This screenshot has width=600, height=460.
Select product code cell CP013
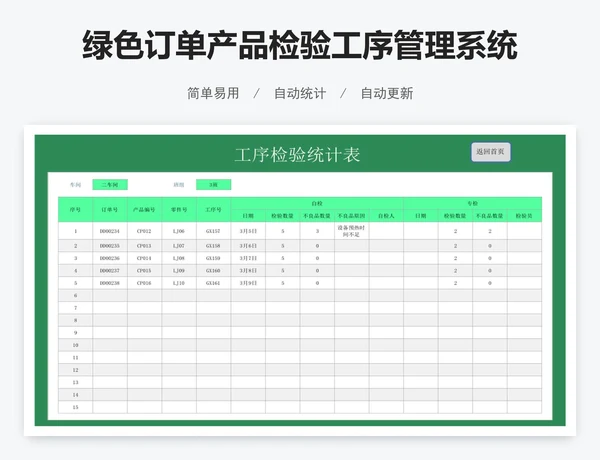pyautogui.click(x=144, y=246)
